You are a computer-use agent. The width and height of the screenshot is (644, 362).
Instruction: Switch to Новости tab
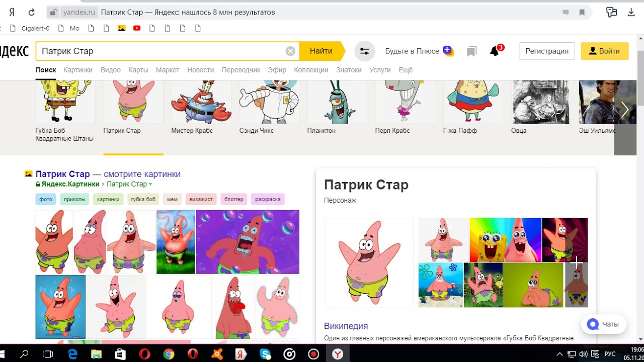pos(200,70)
